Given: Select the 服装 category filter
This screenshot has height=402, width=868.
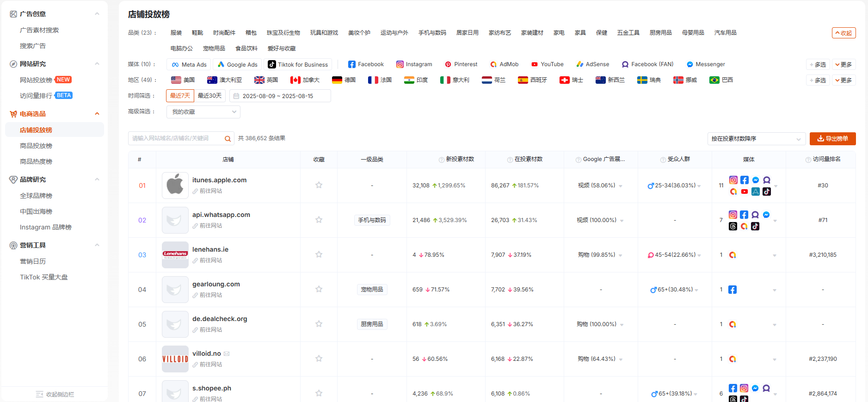Looking at the screenshot, I should [176, 33].
